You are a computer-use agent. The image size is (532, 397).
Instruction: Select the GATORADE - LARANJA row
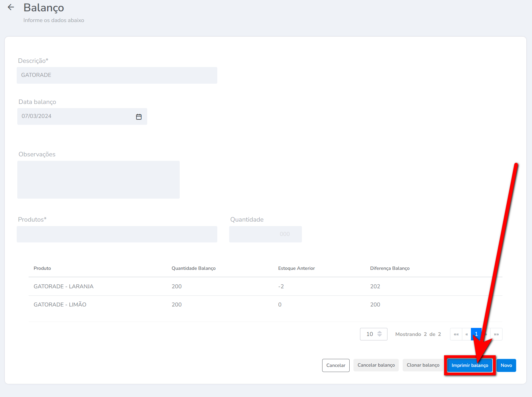coord(63,287)
